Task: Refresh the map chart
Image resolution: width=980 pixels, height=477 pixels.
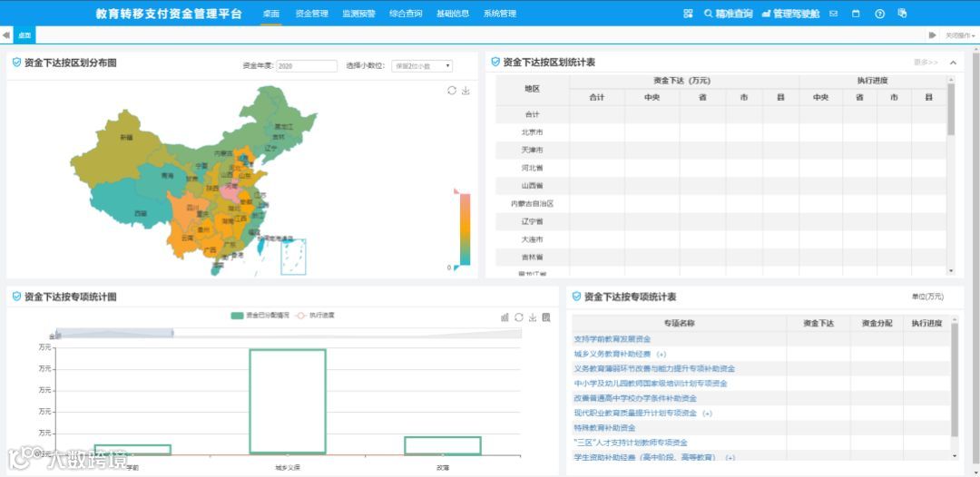Action: [452, 91]
